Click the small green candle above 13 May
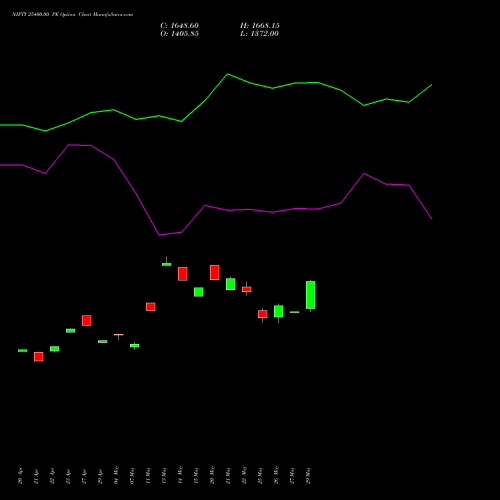Image resolution: width=500 pixels, height=500 pixels. [167, 264]
